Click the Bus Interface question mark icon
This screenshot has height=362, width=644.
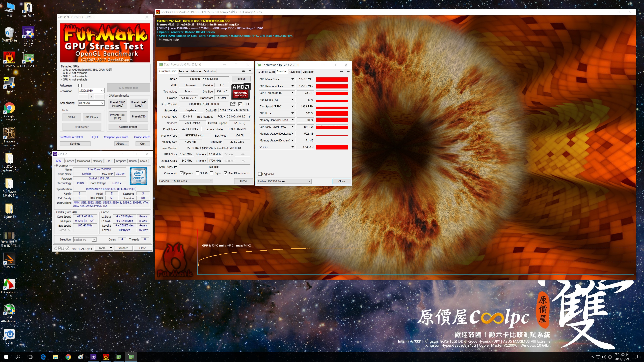249,116
